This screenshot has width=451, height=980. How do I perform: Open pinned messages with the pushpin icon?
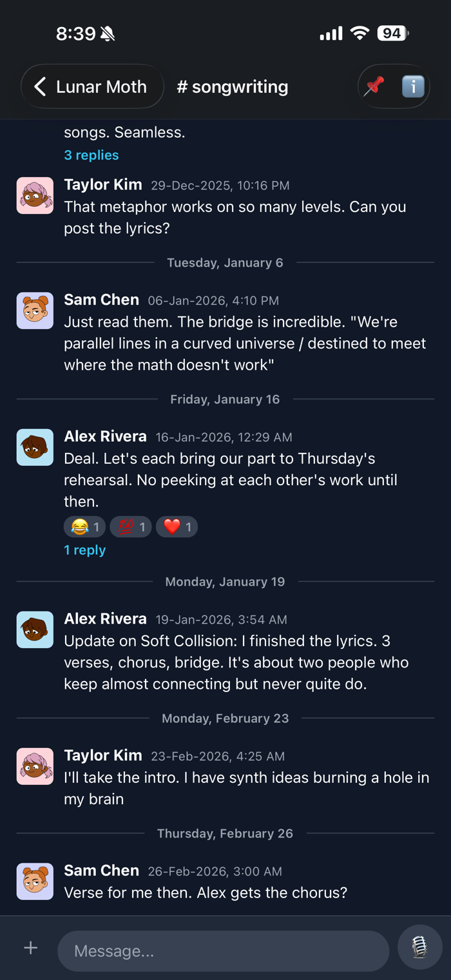coord(374,86)
